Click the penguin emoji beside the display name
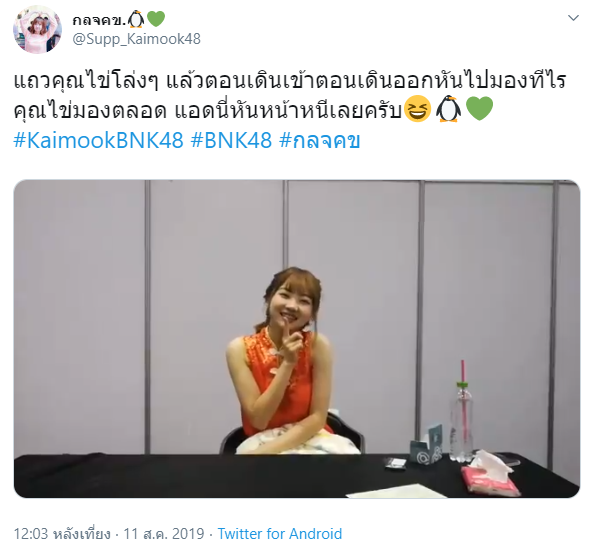Image resolution: width=593 pixels, height=550 pixels. coord(136,19)
